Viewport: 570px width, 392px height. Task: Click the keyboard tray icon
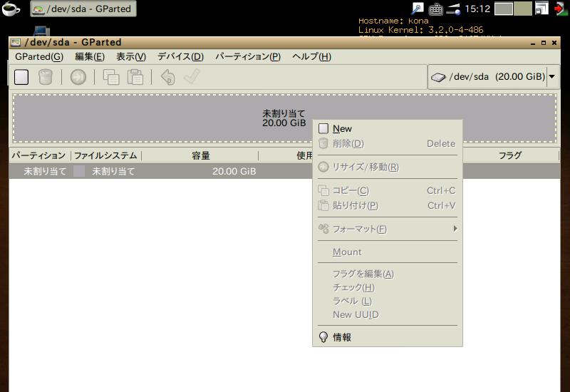click(x=435, y=9)
